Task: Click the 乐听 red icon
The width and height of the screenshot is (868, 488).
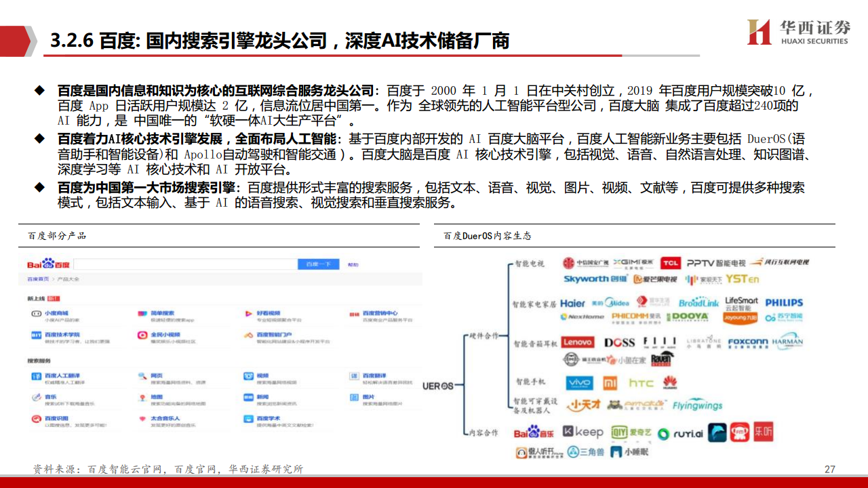Action: pyautogui.click(x=764, y=432)
